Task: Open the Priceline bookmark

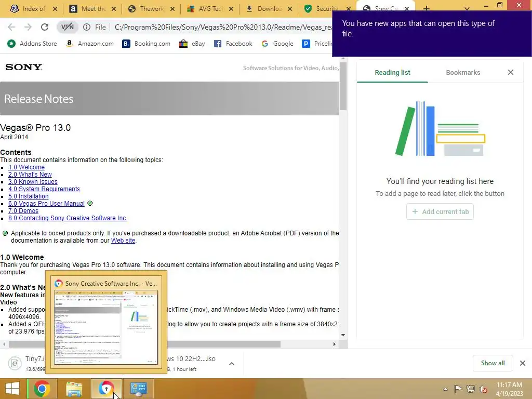Action: coord(316,44)
